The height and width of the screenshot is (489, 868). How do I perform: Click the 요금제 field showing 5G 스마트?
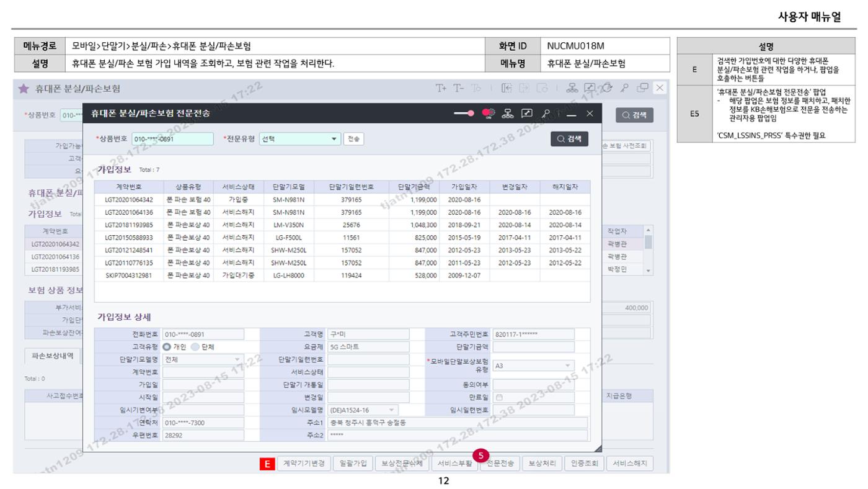368,346
